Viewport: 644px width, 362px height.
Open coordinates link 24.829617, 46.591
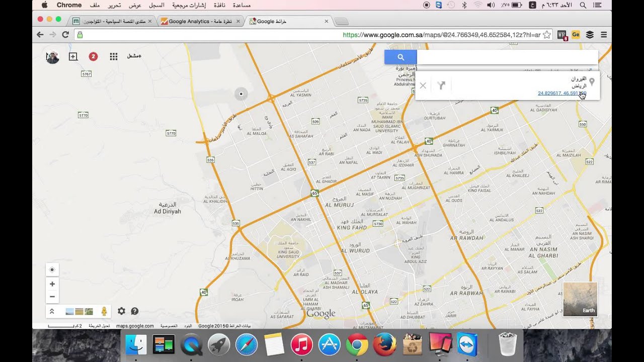[x=562, y=94]
